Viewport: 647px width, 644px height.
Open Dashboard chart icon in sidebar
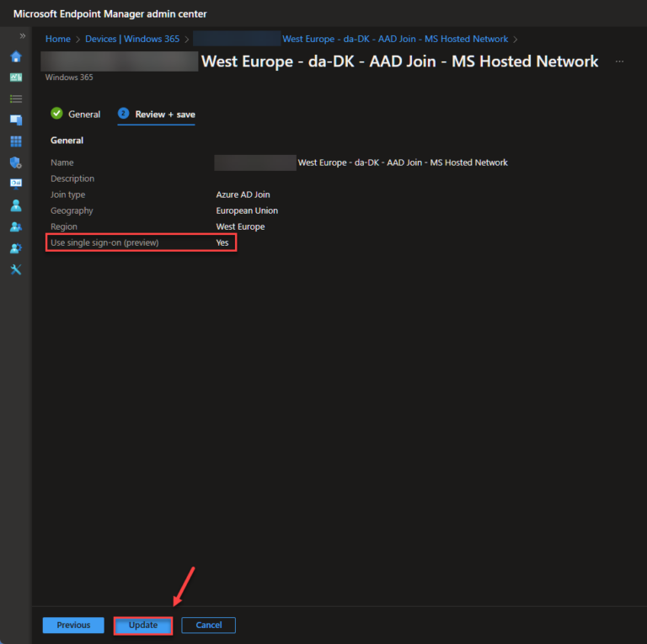pos(15,77)
